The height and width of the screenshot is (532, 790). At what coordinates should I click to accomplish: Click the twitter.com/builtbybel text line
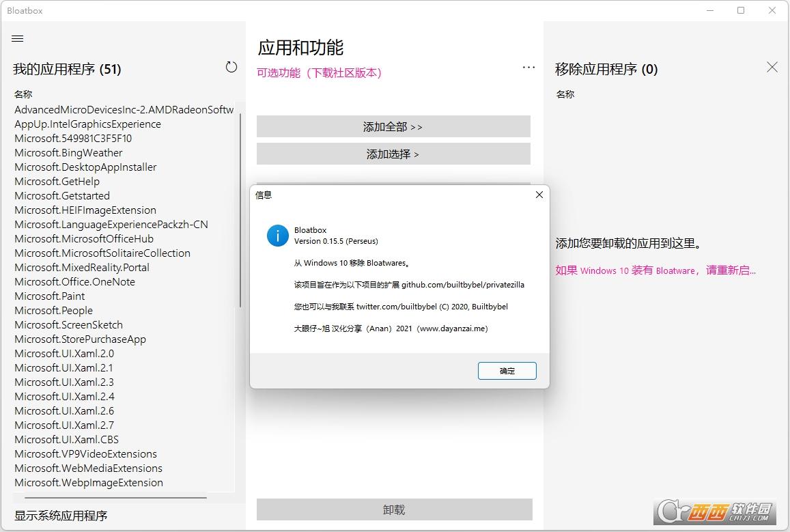[x=401, y=307]
